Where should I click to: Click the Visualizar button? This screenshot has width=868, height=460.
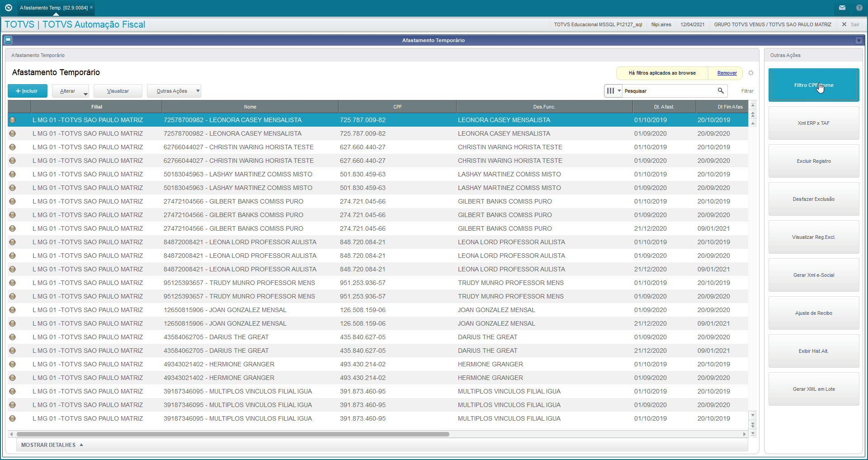click(x=118, y=91)
